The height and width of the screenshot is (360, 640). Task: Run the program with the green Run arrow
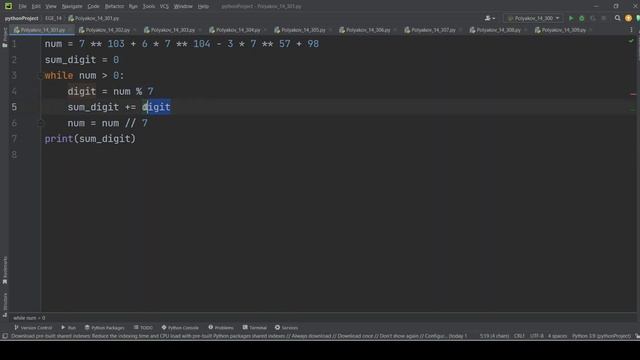[571, 18]
